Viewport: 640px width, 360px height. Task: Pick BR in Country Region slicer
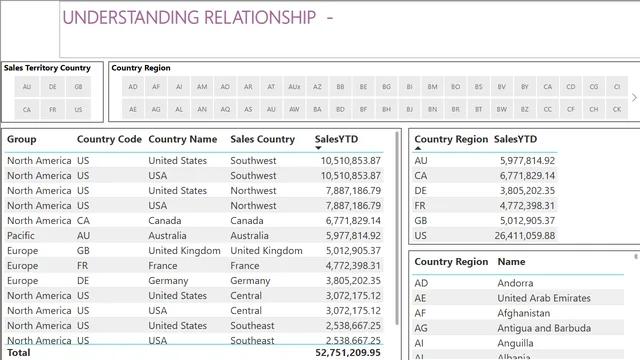click(456, 109)
